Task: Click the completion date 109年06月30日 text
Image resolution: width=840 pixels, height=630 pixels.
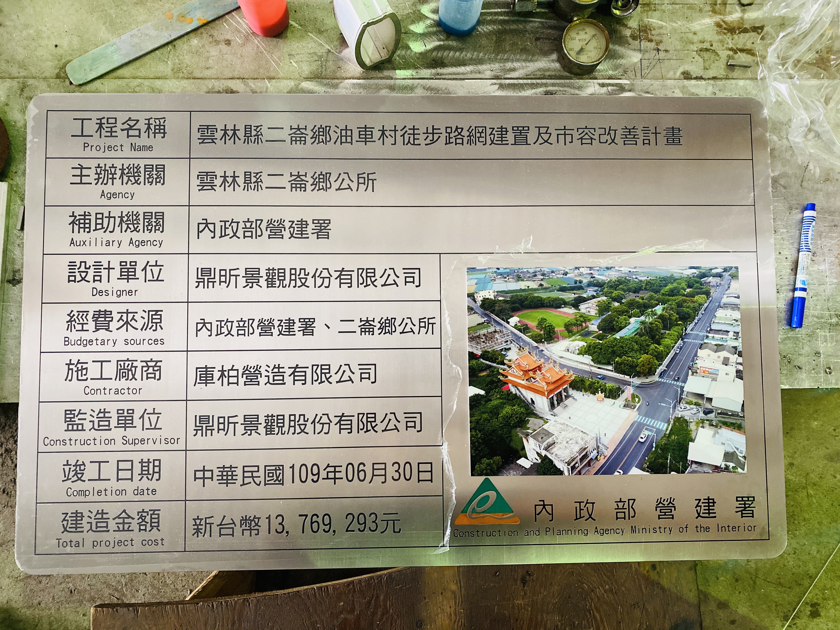Action: click(313, 474)
